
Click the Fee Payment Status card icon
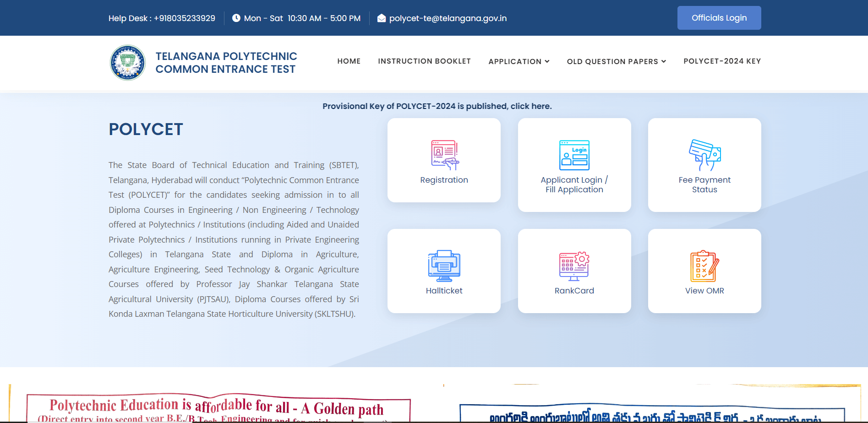pyautogui.click(x=704, y=155)
